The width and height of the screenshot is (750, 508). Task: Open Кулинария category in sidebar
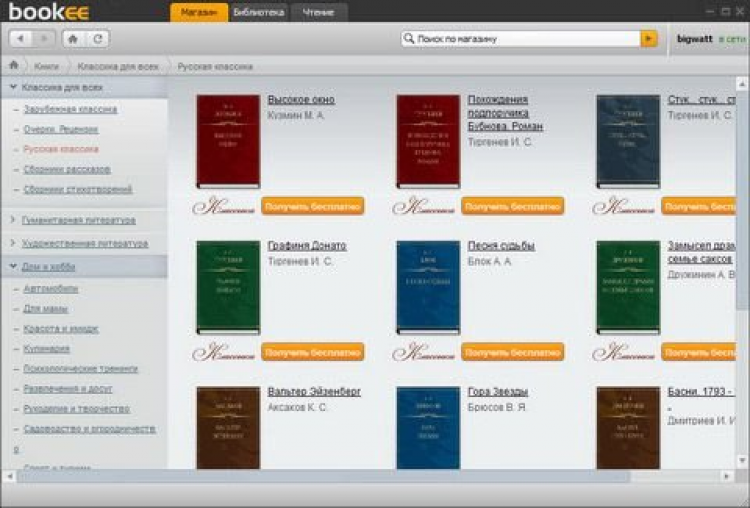[47, 349]
